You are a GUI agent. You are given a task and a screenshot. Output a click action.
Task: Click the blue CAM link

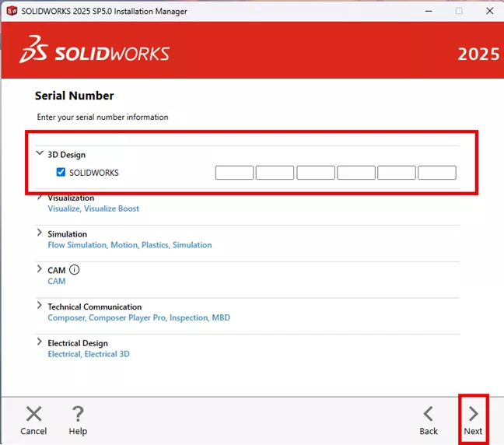point(57,282)
